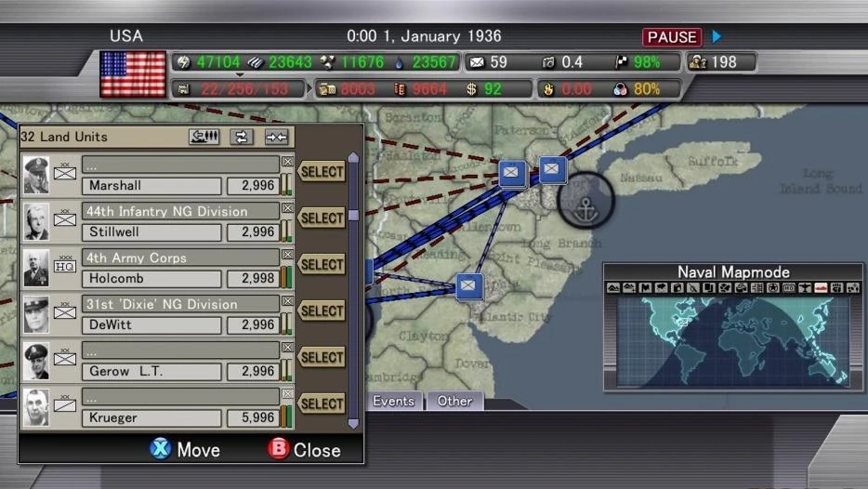Click the world minimap

(732, 342)
